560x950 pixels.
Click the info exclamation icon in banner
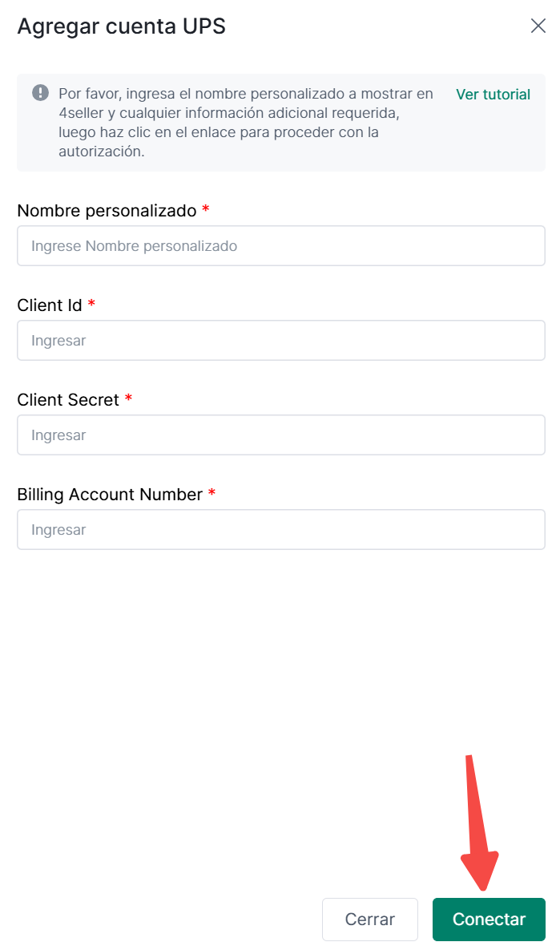click(x=40, y=93)
